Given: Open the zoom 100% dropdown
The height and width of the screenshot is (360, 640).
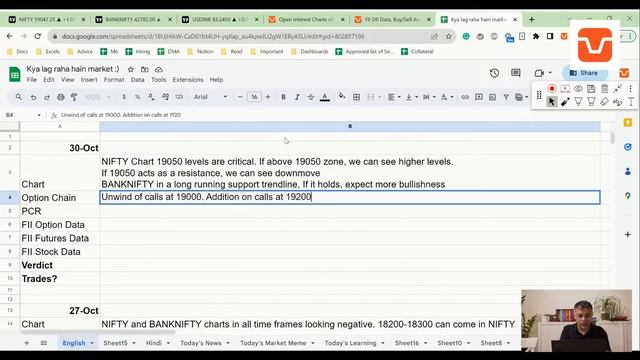Looking at the screenshot, I should point(97,97).
